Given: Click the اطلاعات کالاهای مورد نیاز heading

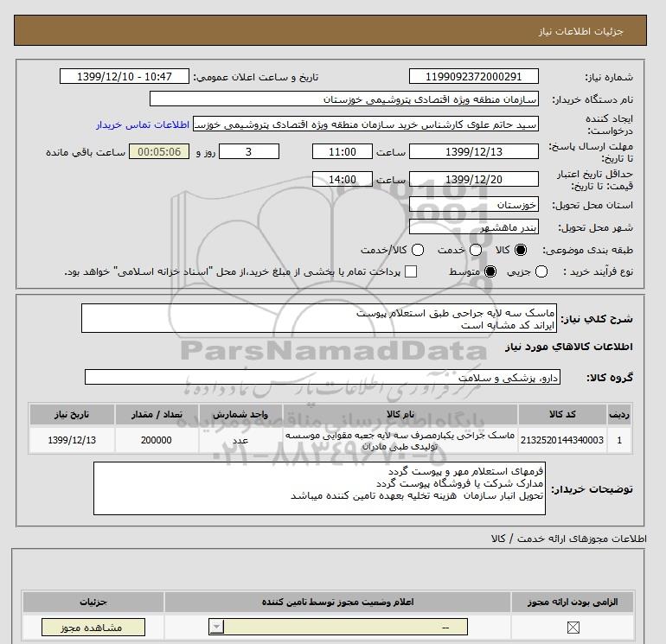Looking at the screenshot, I should 569,347.
